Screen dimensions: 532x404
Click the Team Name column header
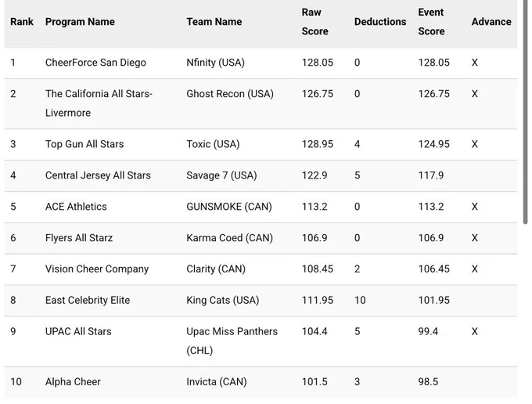click(214, 22)
